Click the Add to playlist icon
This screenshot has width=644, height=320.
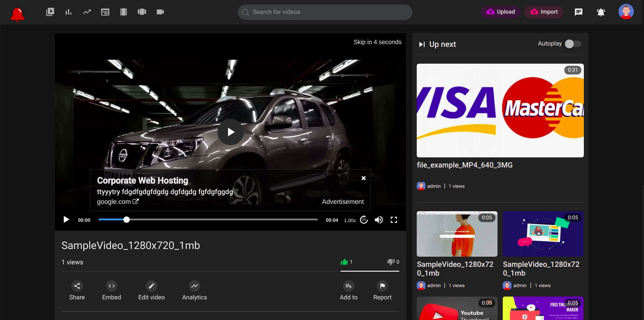(349, 286)
